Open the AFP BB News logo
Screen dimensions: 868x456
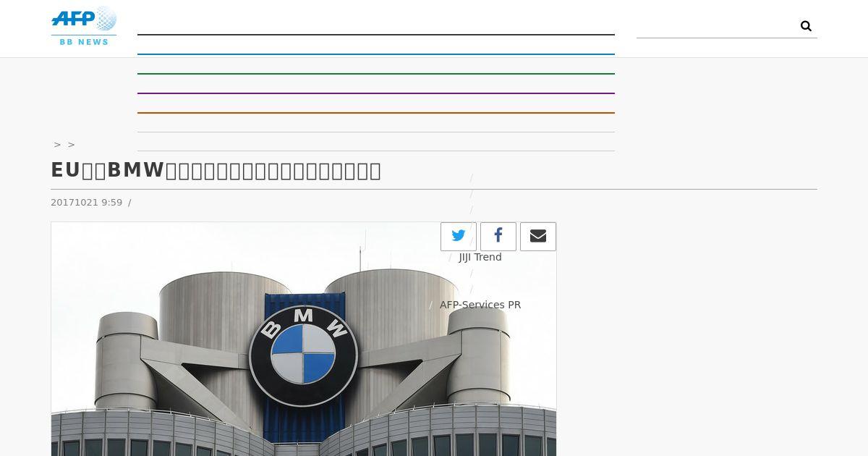click(84, 26)
